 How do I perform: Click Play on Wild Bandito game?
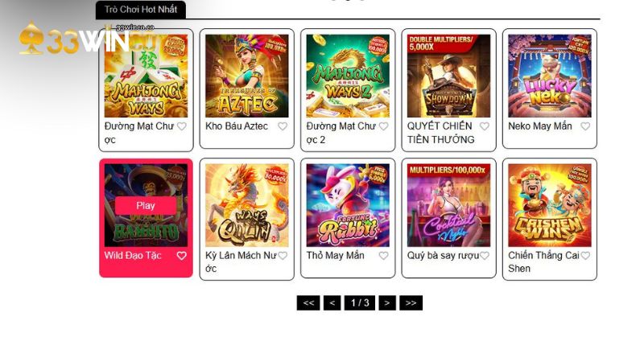pos(146,206)
